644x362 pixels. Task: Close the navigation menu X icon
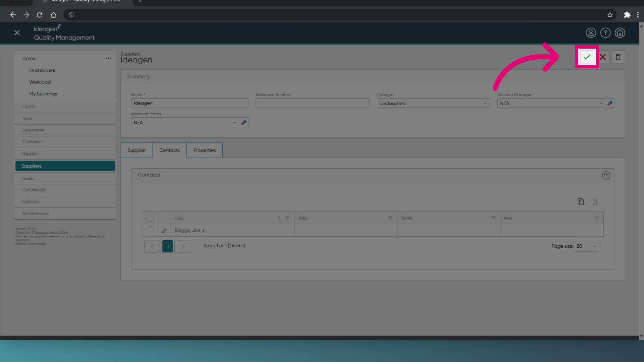point(17,33)
